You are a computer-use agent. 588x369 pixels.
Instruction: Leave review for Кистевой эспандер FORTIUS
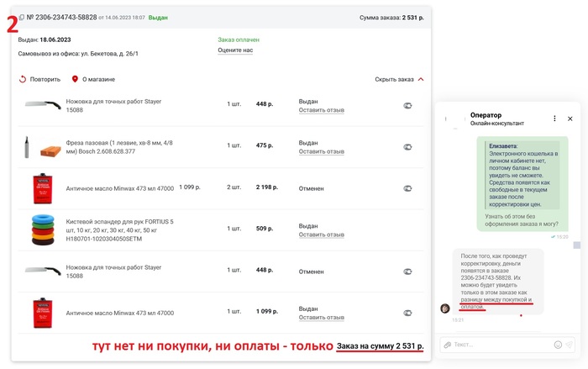[x=322, y=235]
